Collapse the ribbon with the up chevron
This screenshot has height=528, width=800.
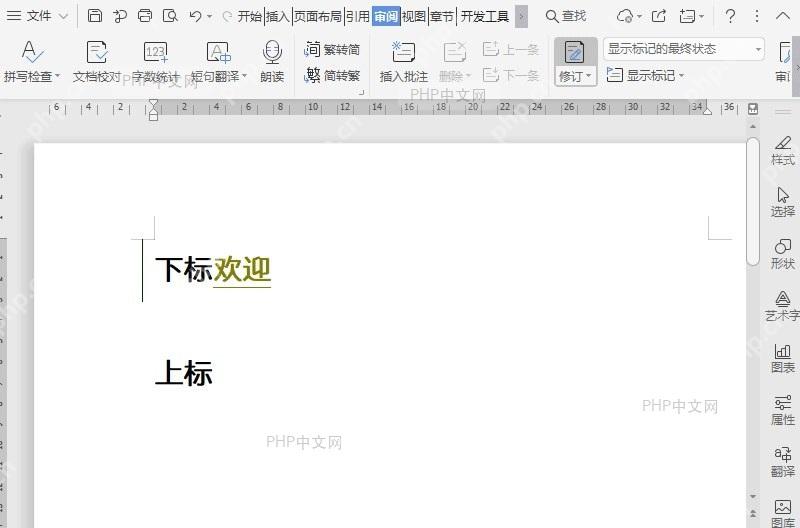point(783,16)
